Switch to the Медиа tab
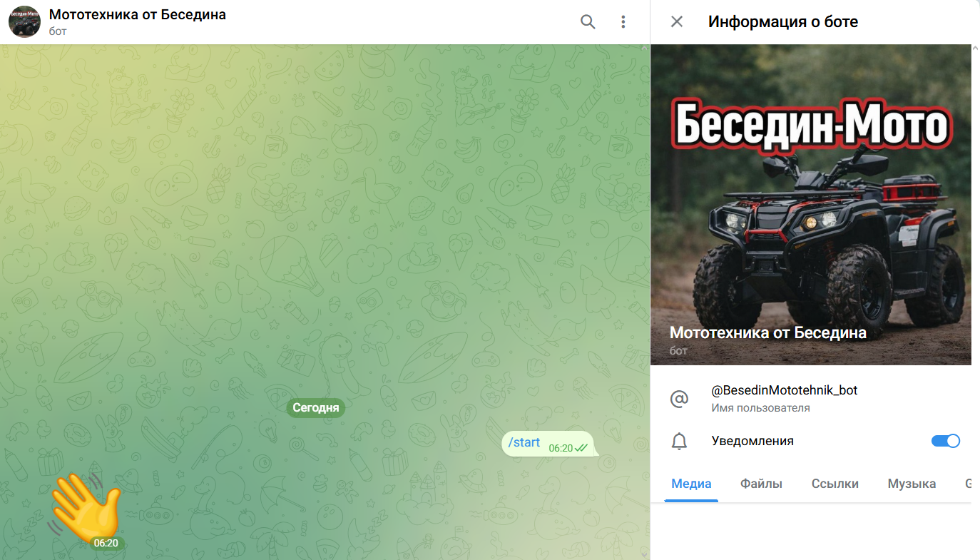This screenshot has height=560, width=980. 691,484
